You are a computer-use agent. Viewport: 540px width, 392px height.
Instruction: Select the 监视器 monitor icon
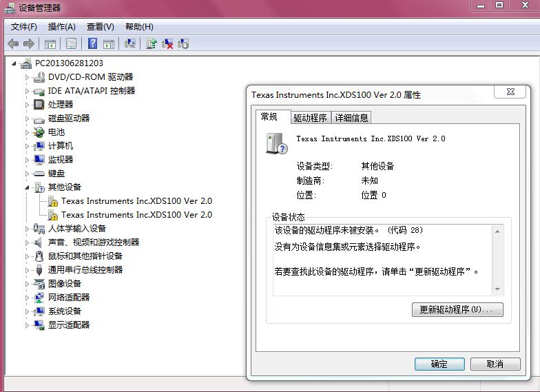point(39,160)
